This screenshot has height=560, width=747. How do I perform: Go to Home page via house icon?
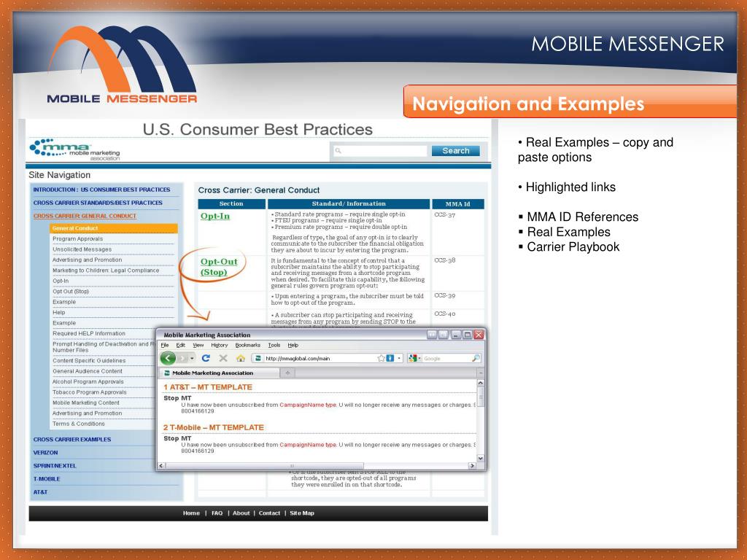click(x=241, y=358)
